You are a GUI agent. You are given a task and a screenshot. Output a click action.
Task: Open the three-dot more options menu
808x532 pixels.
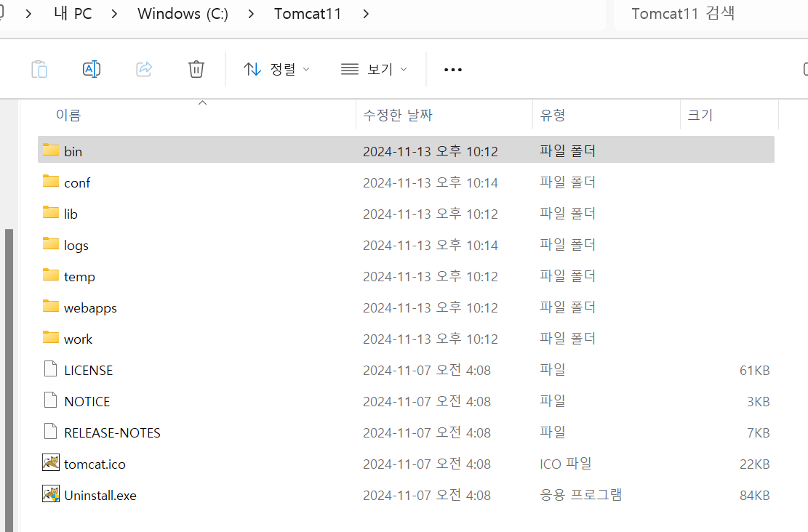[x=453, y=70]
